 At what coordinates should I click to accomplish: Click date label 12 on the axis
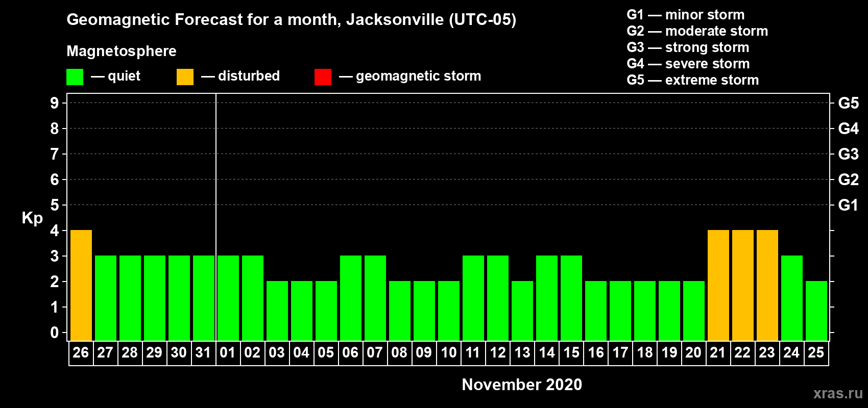[x=498, y=352]
